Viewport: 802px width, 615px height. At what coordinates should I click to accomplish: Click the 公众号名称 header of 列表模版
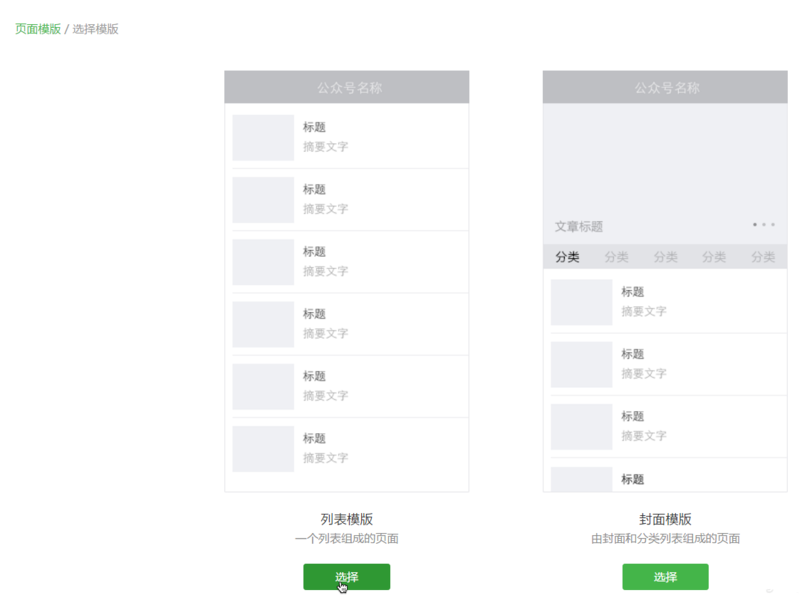coord(347,87)
